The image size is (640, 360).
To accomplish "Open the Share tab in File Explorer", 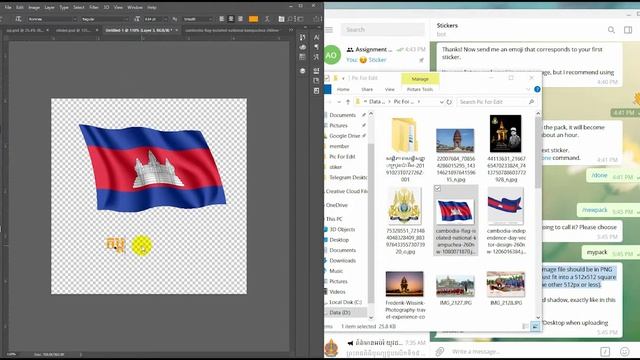I will click(367, 89).
